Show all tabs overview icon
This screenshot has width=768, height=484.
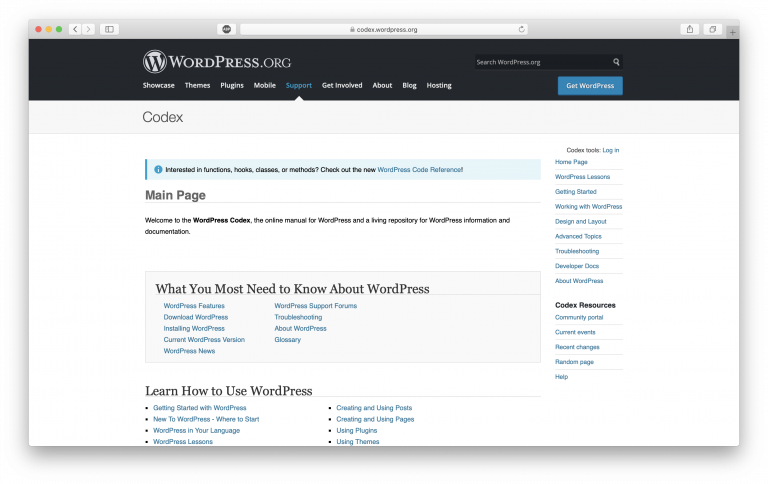click(x=713, y=29)
